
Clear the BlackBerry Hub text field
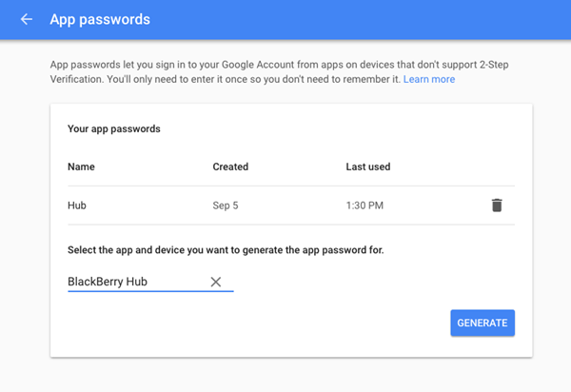coord(216,282)
